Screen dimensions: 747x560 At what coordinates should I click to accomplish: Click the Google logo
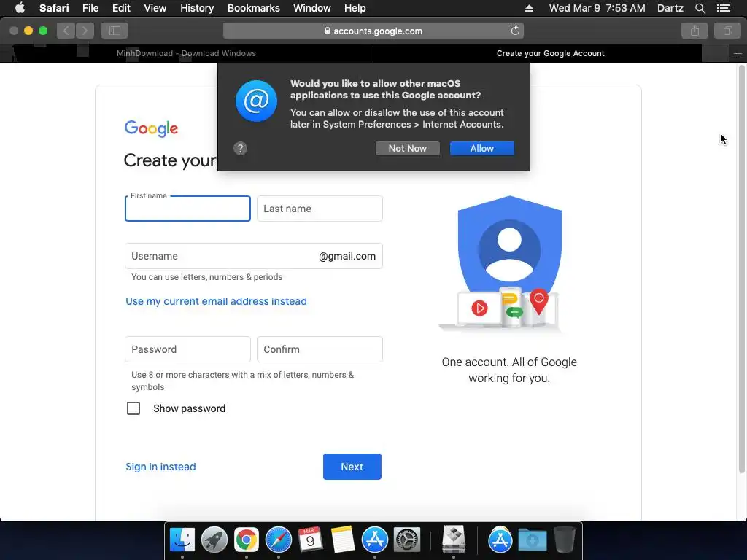click(151, 128)
